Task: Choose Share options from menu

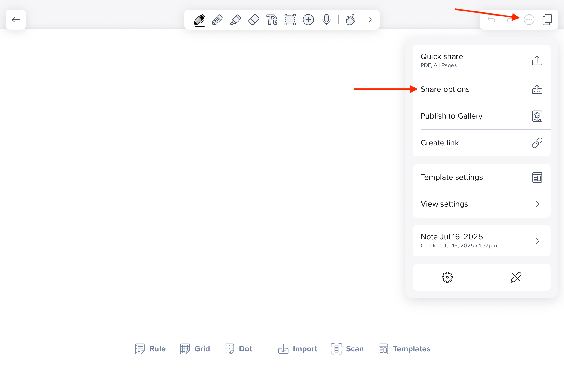Action: [x=482, y=89]
